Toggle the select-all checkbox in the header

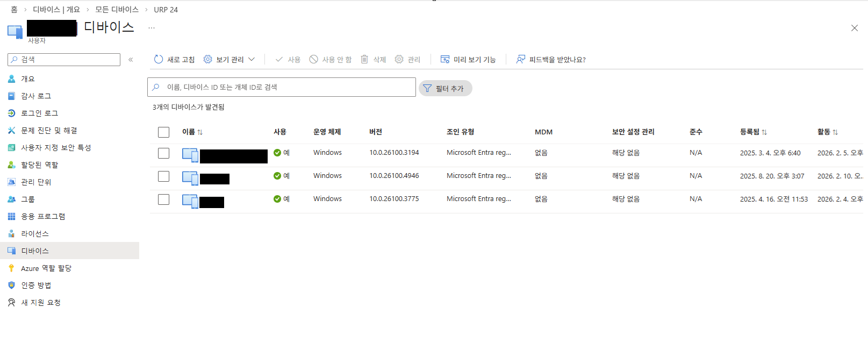[x=164, y=132]
